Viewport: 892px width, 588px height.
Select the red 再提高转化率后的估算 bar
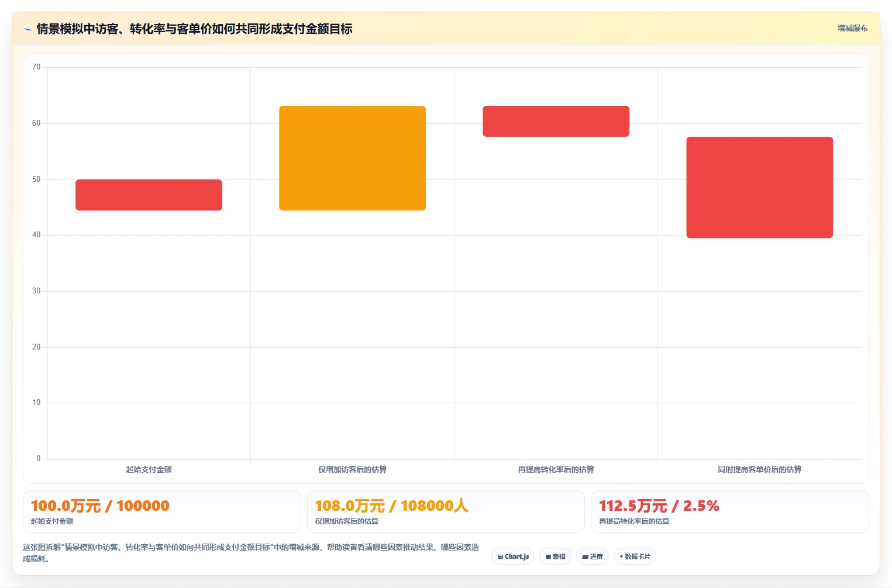(556, 121)
